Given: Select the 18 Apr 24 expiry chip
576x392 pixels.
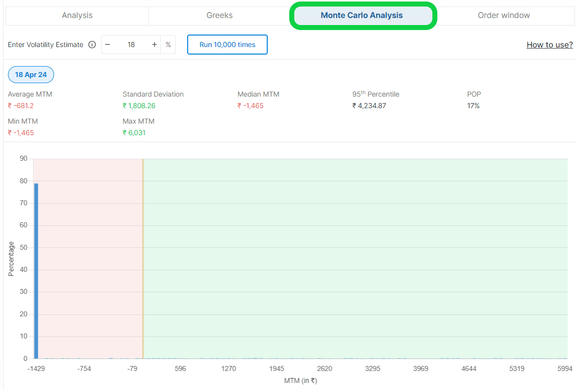Looking at the screenshot, I should pyautogui.click(x=31, y=75).
